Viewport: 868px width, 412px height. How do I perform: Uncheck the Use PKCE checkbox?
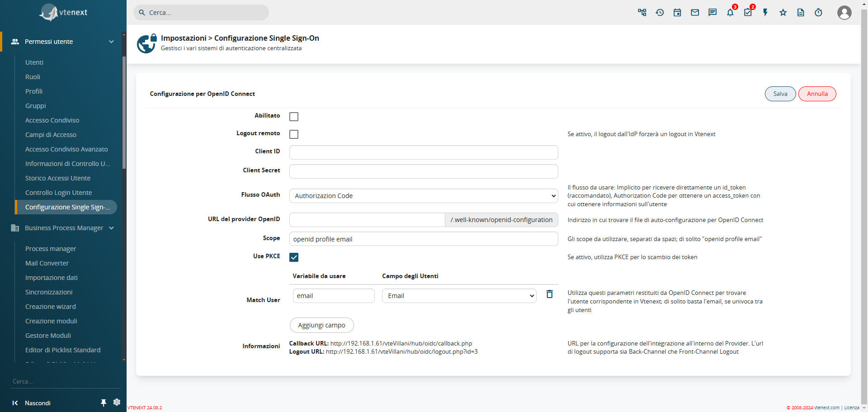[x=294, y=257]
